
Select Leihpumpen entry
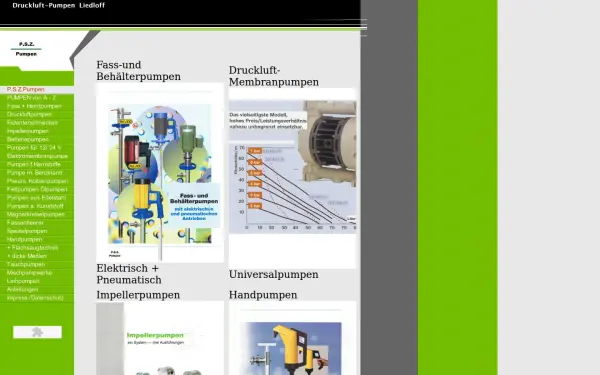(37, 281)
